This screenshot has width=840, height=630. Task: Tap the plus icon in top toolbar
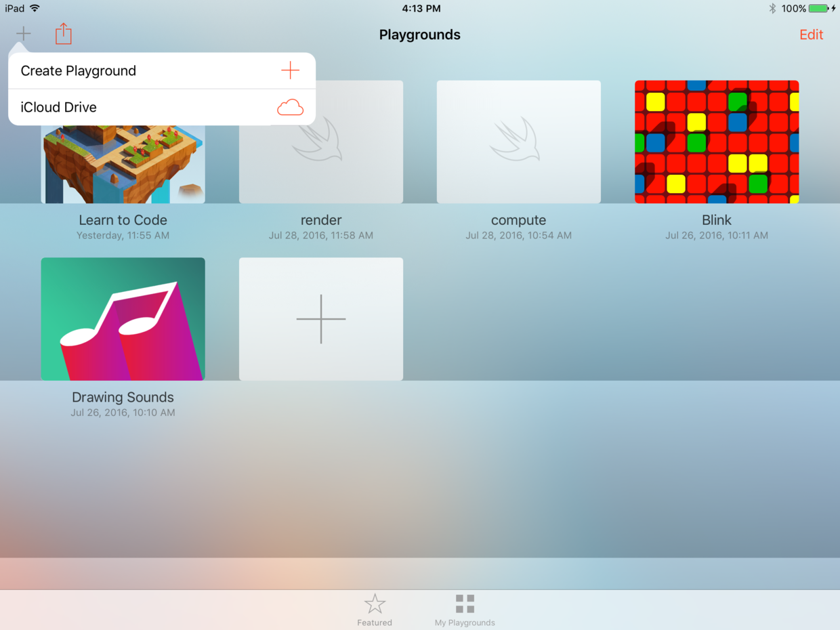point(24,33)
